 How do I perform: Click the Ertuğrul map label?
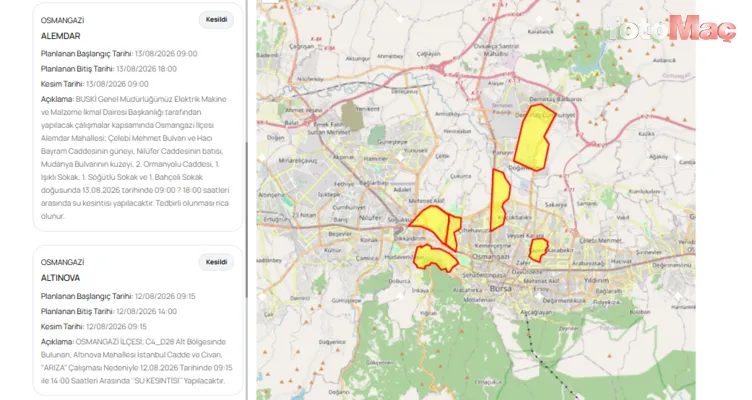click(274, 219)
